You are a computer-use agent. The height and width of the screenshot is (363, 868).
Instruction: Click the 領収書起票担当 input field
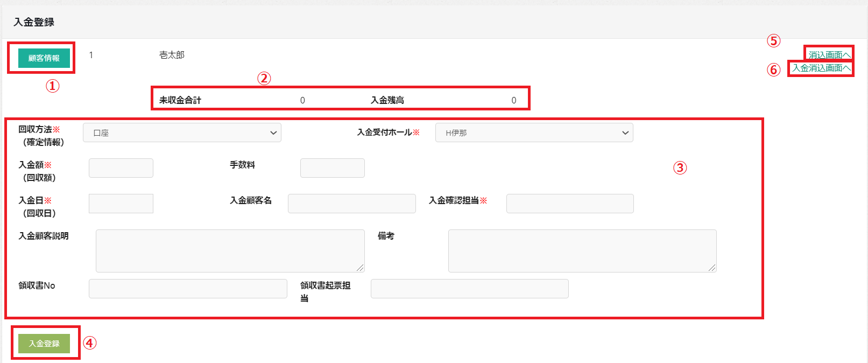(x=469, y=289)
